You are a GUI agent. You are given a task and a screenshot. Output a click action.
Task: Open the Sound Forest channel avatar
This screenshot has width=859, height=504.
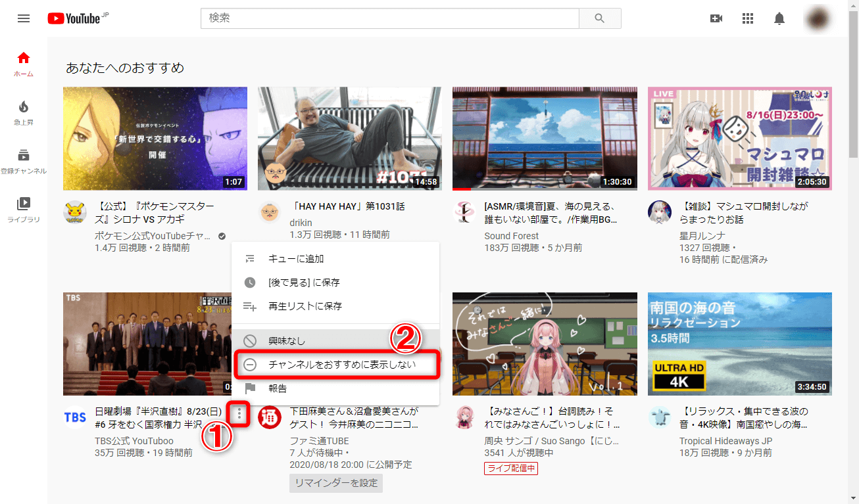[464, 212]
